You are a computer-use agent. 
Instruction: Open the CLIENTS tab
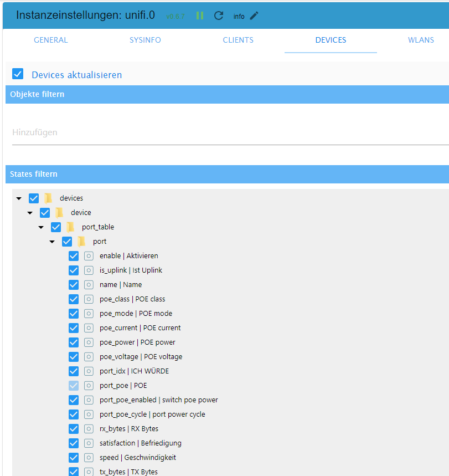(238, 40)
